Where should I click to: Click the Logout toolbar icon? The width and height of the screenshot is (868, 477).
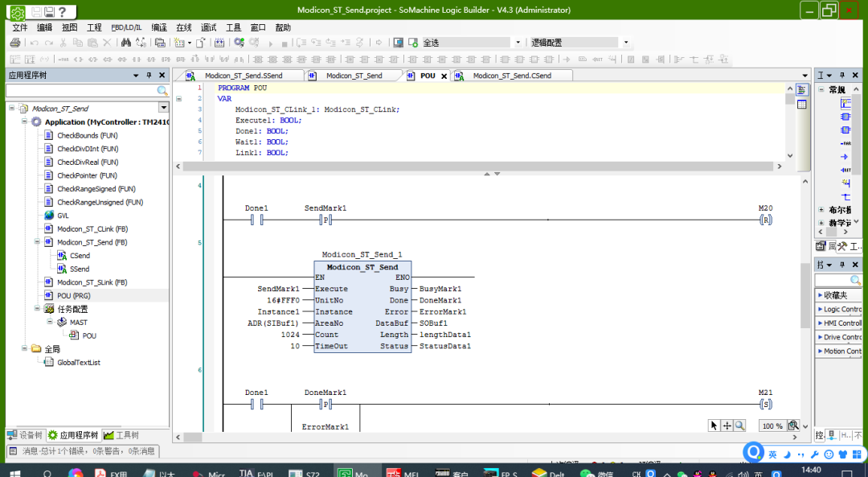(x=254, y=43)
